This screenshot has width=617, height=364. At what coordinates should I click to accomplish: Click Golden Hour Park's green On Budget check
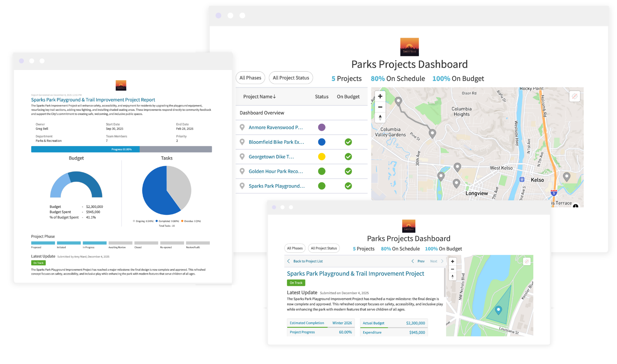coord(348,171)
